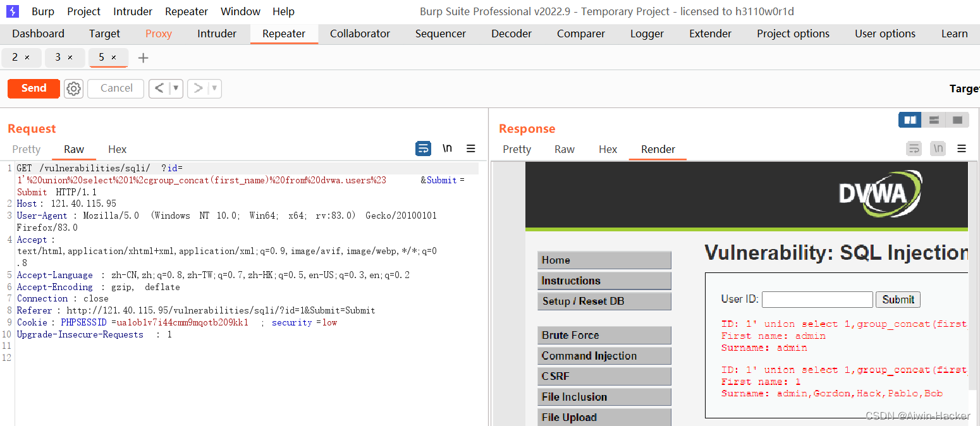Switch to the Proxy tab
This screenshot has width=980, height=426.
(159, 34)
